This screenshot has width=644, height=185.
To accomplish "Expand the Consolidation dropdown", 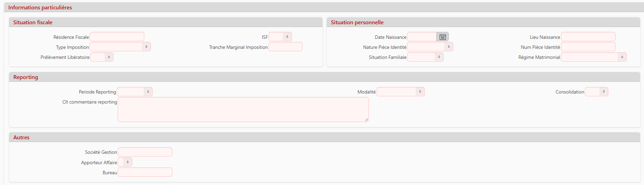I will 604,92.
